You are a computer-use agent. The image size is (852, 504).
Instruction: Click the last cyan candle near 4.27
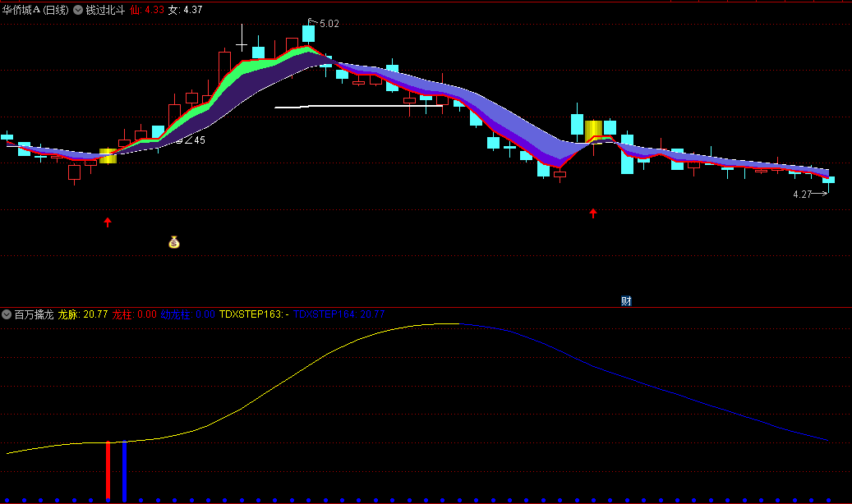click(x=828, y=180)
